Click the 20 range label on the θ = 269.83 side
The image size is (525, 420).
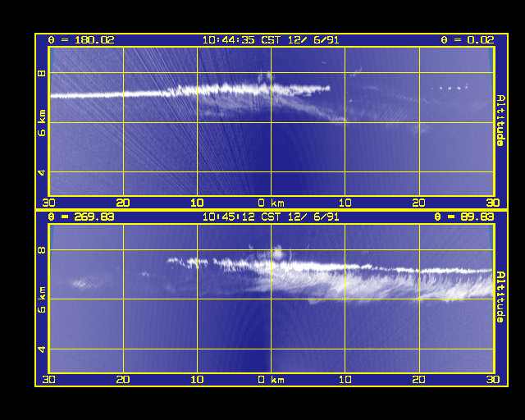point(123,380)
